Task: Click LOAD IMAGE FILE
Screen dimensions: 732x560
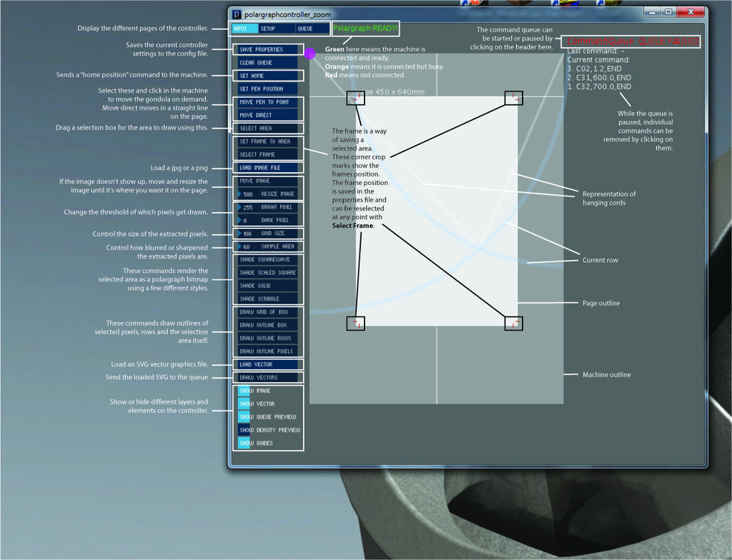Action: tap(267, 168)
